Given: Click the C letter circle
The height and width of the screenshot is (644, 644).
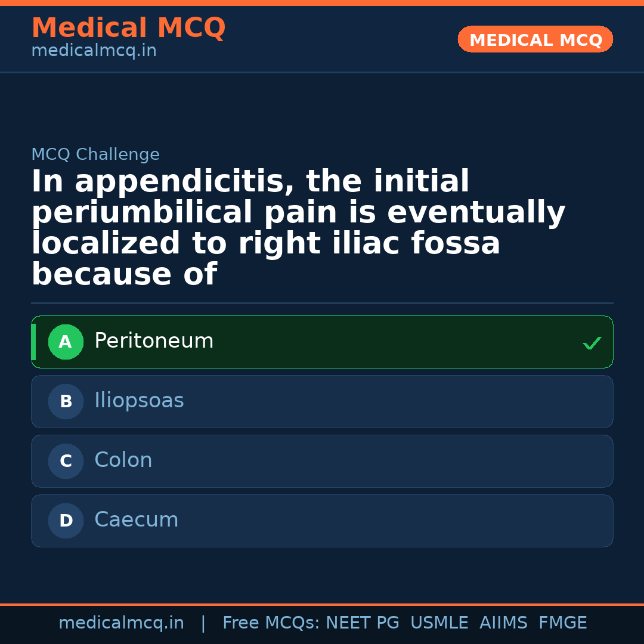Looking at the screenshot, I should 66,462.
